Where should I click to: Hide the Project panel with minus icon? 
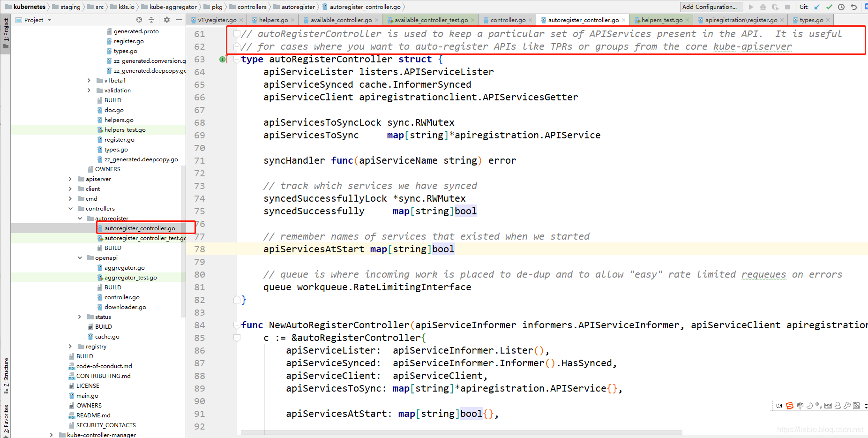click(x=179, y=20)
